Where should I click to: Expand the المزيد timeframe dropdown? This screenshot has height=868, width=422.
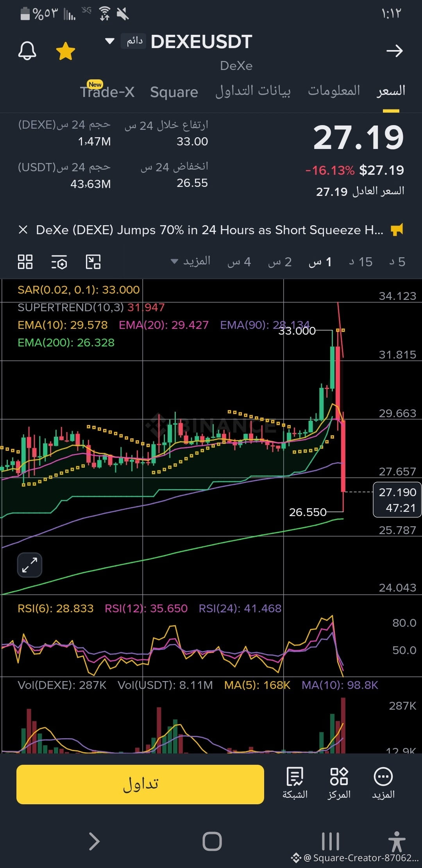point(191,261)
